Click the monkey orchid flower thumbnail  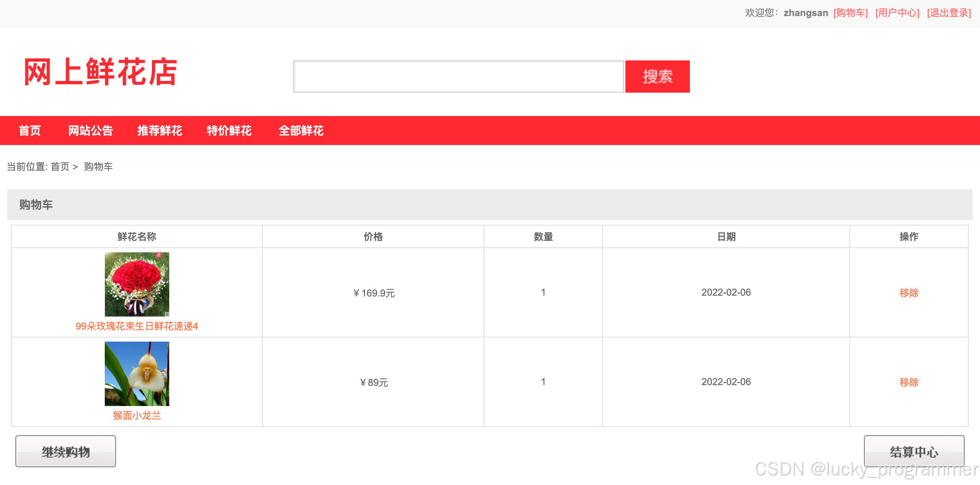pyautogui.click(x=137, y=373)
